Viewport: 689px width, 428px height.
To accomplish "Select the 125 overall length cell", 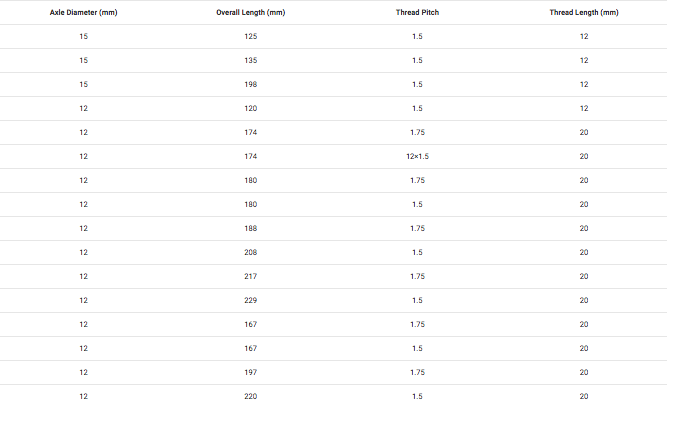I will (250, 36).
